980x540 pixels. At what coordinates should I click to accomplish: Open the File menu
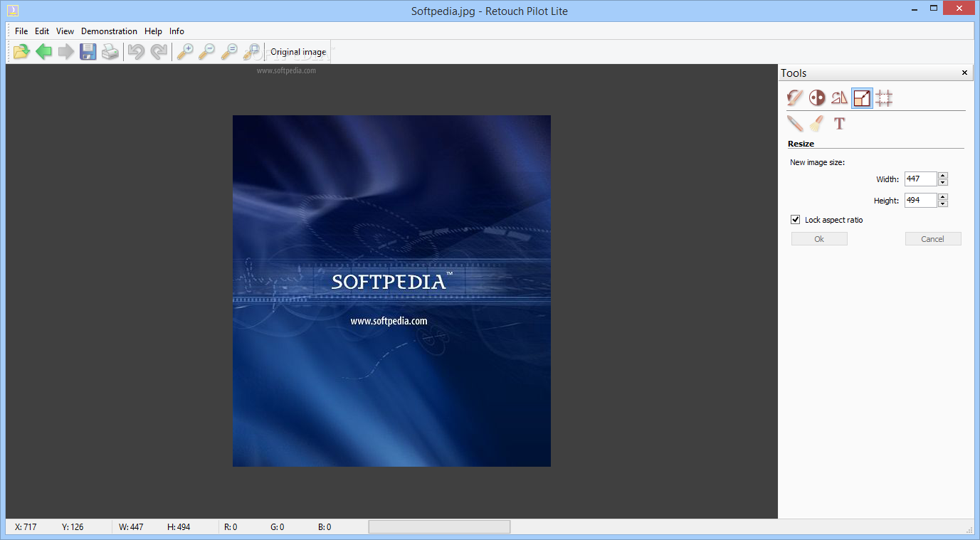21,31
